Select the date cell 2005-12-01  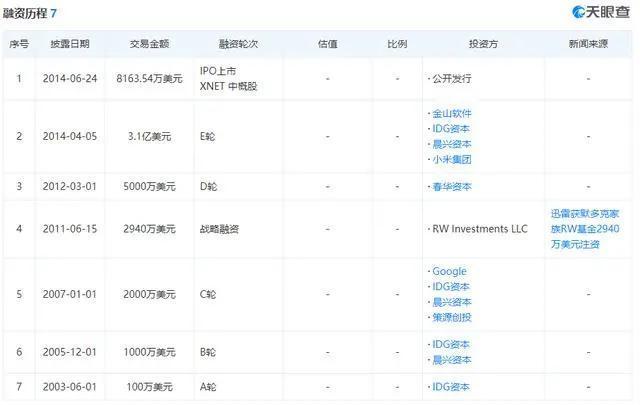pos(70,352)
